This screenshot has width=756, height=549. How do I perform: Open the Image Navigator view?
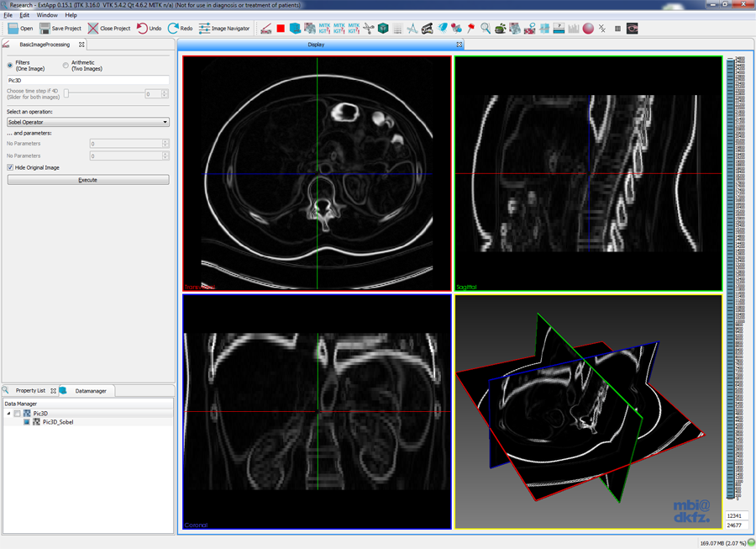(x=205, y=29)
